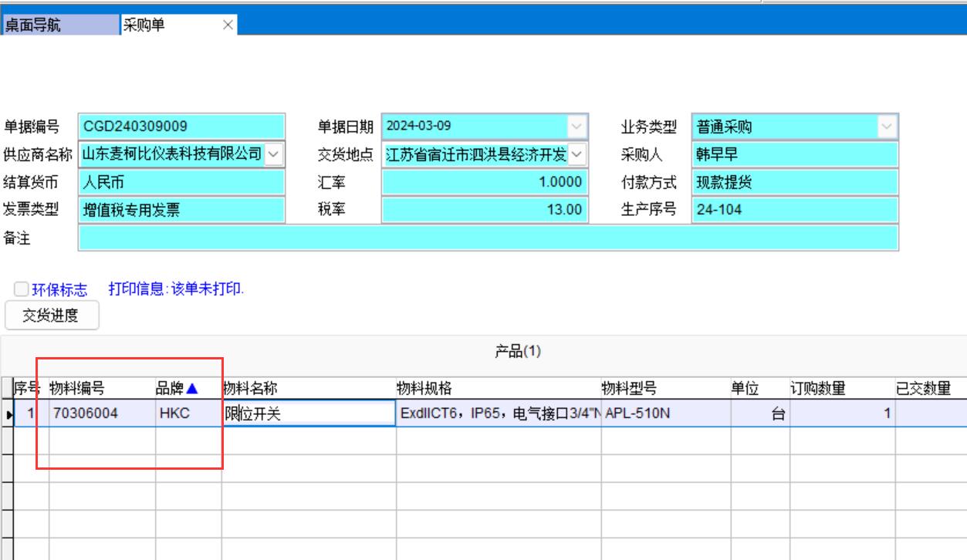Click the 物料型号 cell APL-510N

tap(665, 414)
